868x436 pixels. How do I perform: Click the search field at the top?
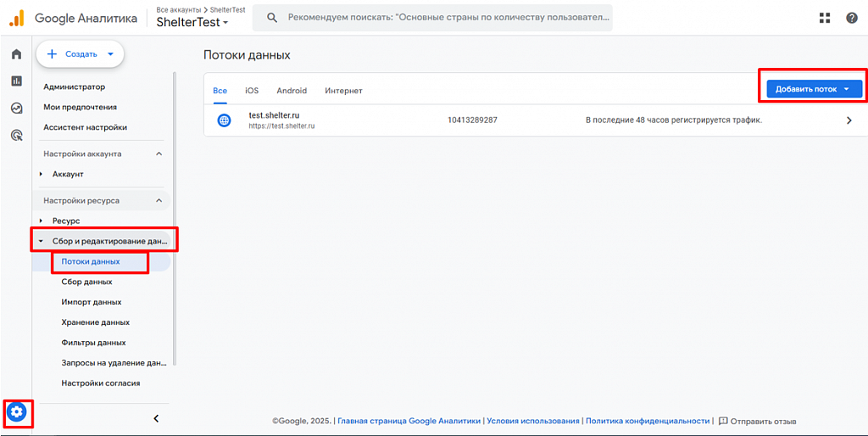[433, 18]
